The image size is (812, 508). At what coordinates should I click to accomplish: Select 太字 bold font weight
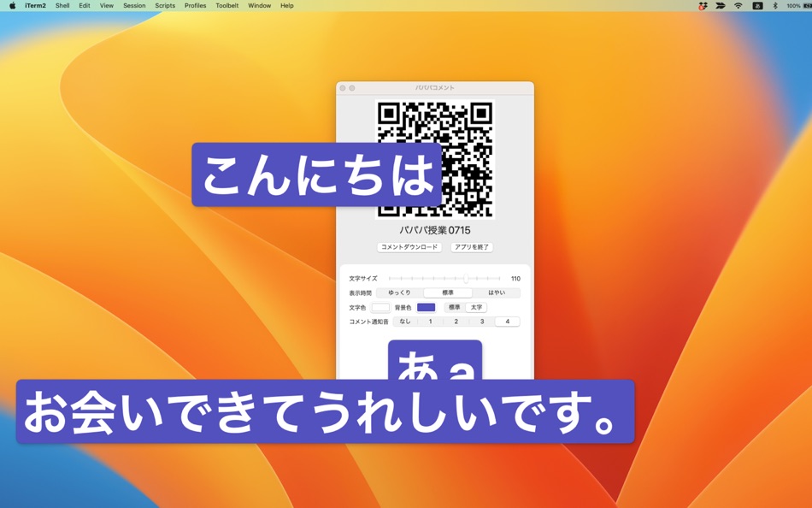click(x=476, y=307)
